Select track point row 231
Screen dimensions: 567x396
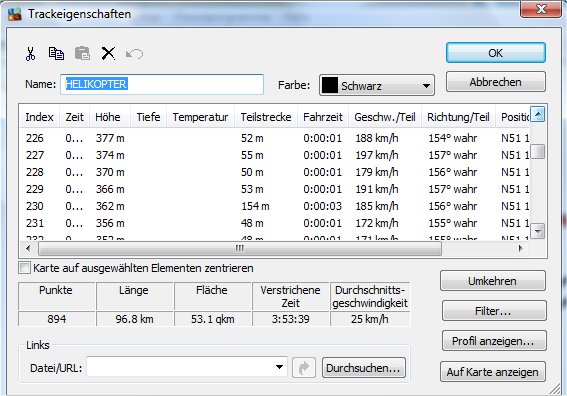pos(275,223)
